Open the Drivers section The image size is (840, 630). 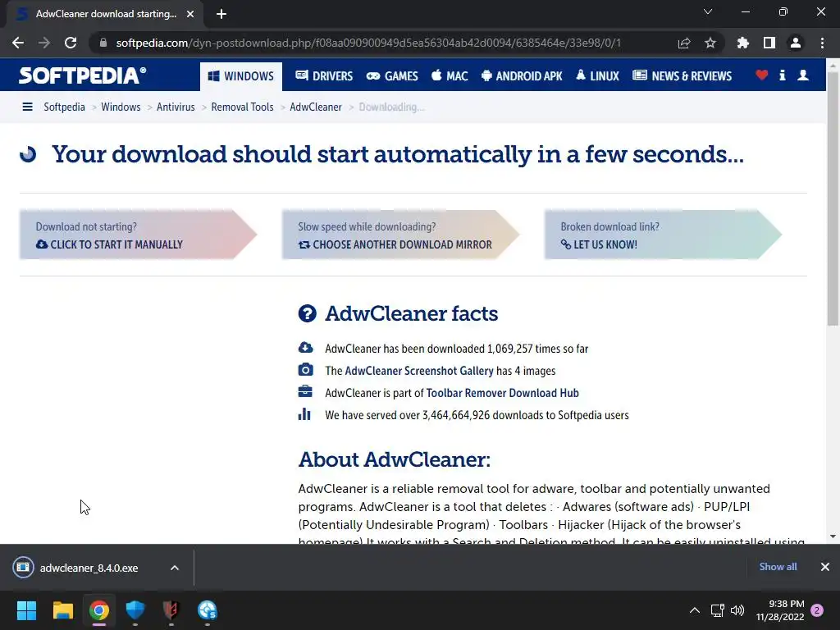point(324,76)
